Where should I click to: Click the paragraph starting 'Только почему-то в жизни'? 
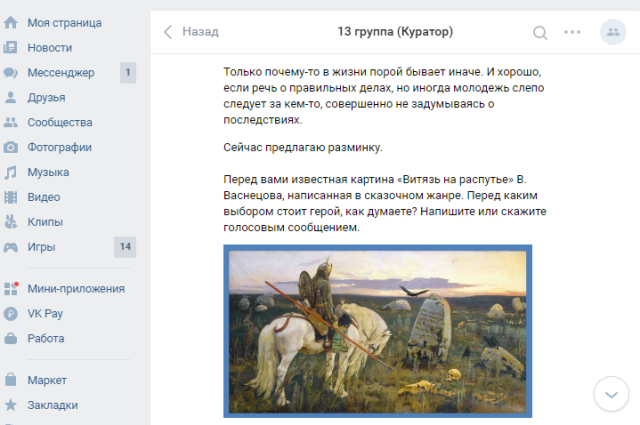click(384, 96)
